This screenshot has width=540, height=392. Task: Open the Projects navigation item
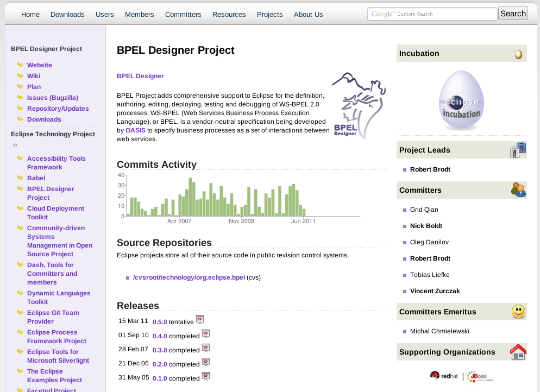pyautogui.click(x=269, y=15)
